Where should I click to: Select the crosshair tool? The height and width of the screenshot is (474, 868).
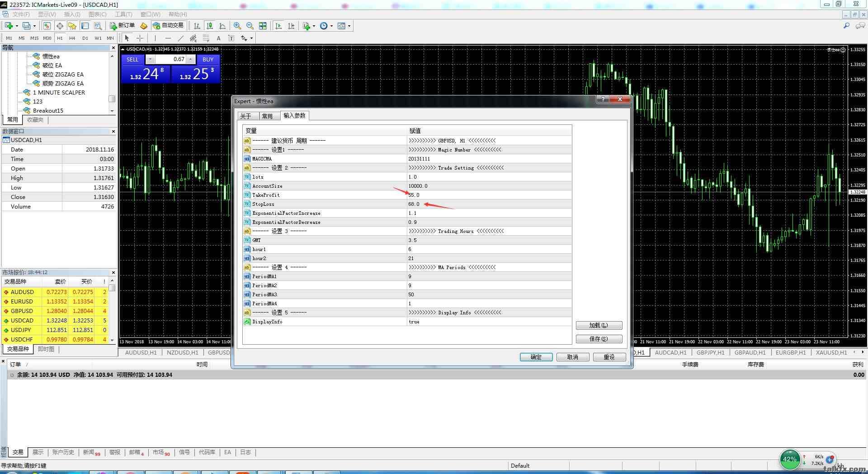point(140,38)
